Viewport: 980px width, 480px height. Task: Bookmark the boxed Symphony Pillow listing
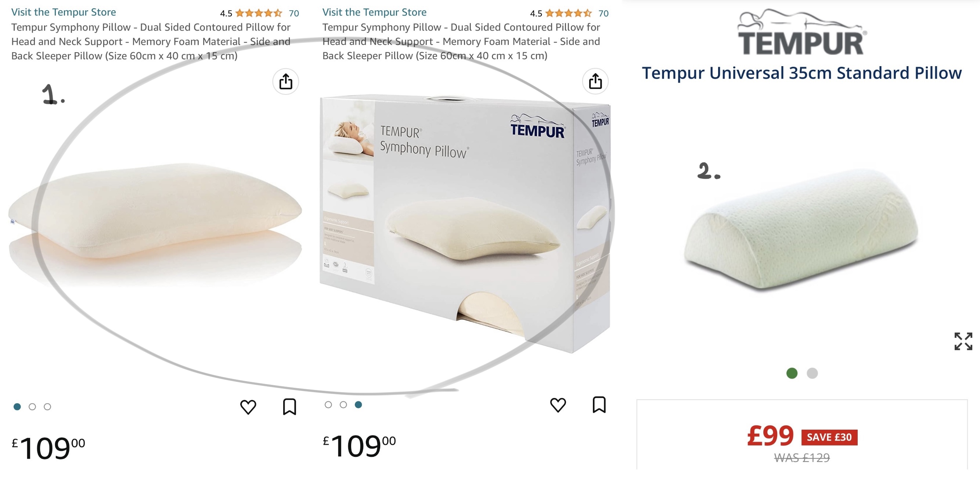[599, 404]
